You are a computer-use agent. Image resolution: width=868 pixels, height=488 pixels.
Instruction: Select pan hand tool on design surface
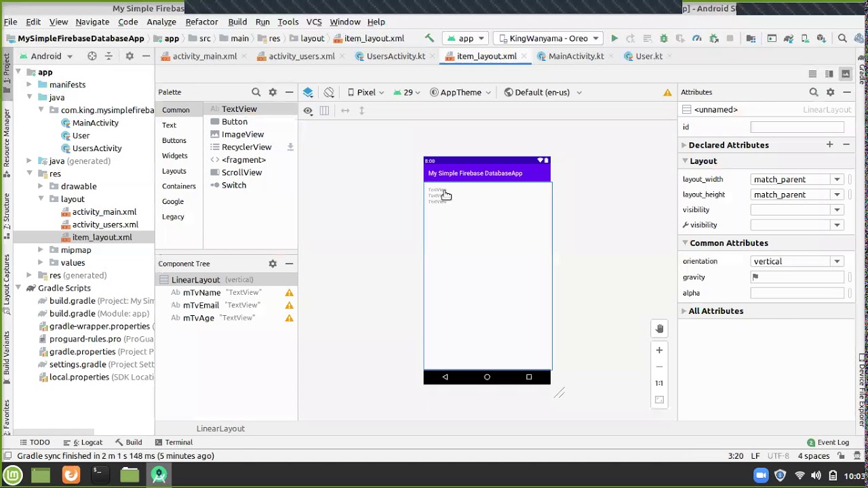pyautogui.click(x=659, y=329)
